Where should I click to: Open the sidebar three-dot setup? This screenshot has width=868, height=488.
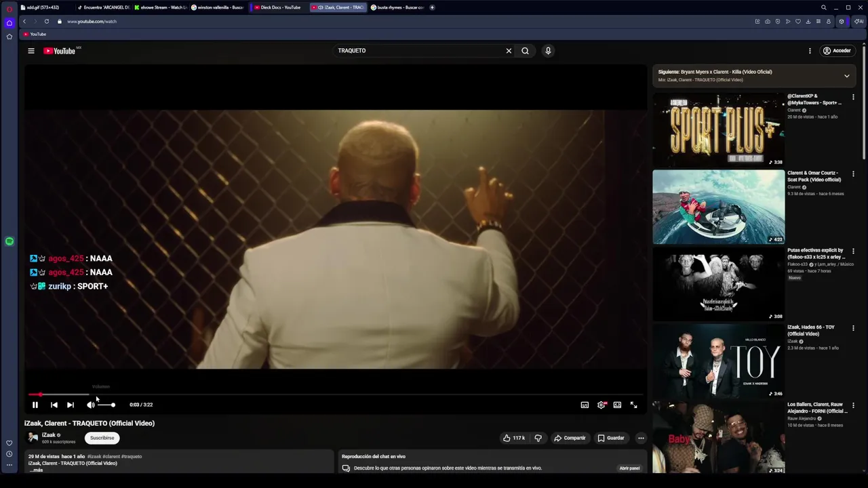9,465
